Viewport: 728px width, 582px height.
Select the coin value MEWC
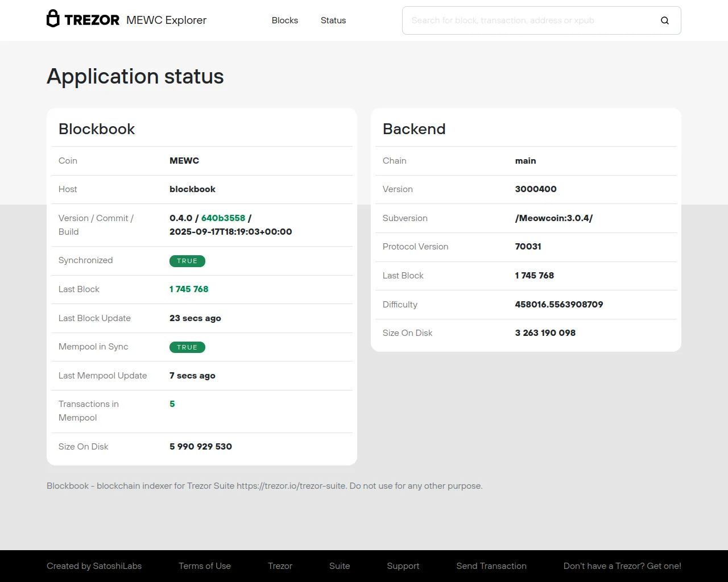[184, 161]
